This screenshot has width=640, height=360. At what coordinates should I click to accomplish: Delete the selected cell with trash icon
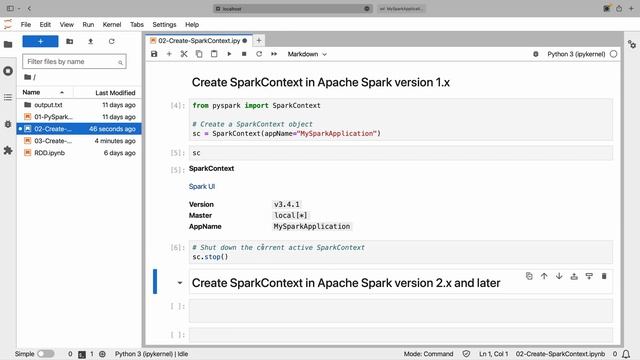[x=604, y=276]
